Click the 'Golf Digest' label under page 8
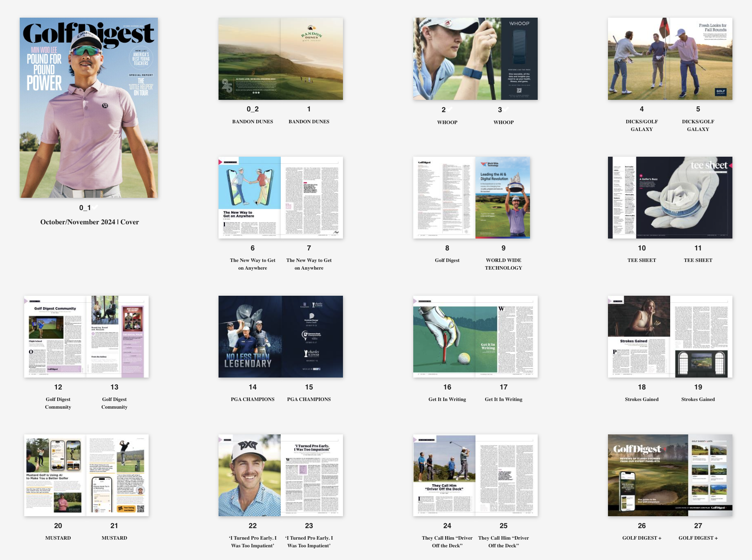The image size is (752, 560). tap(447, 260)
